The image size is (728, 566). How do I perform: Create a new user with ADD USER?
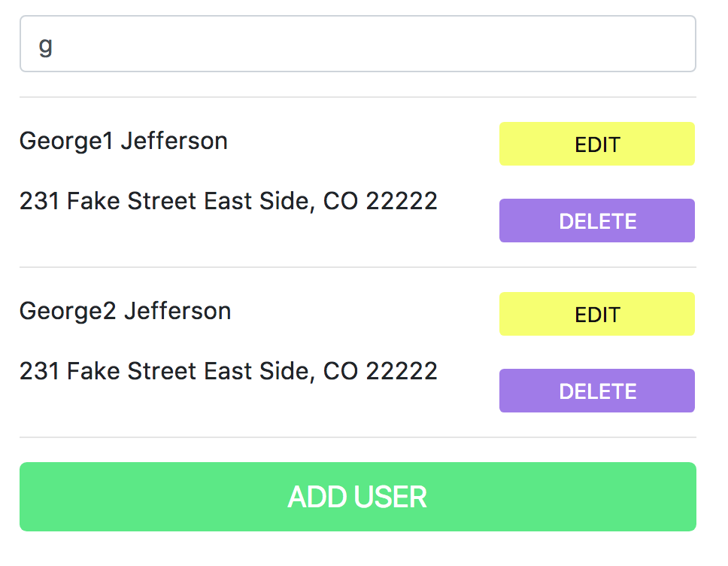[x=357, y=497]
